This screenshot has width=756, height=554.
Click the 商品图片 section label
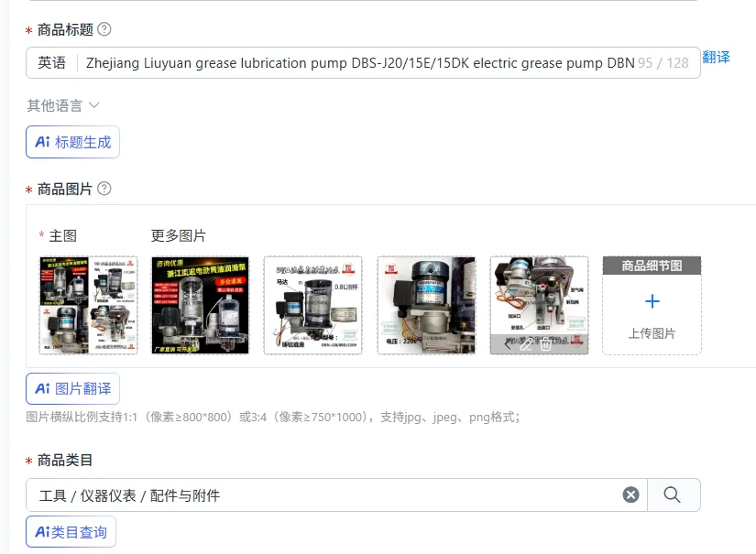tap(65, 189)
